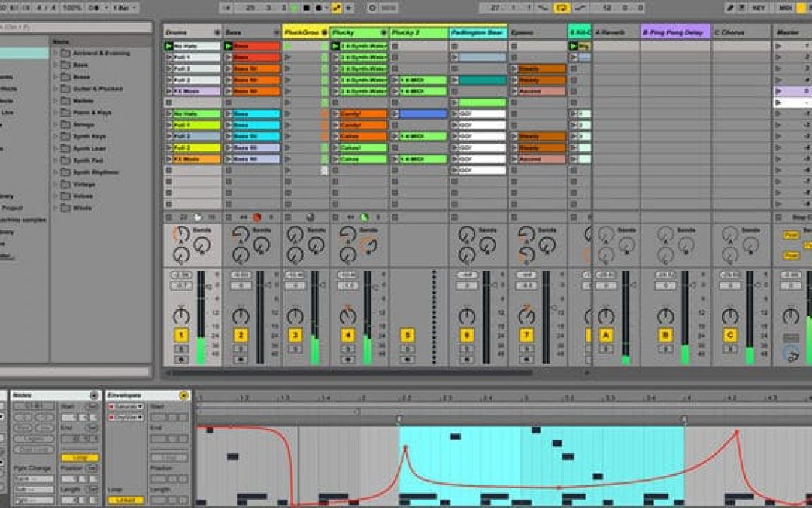This screenshot has width=812, height=508.
Task: Stop playback with transport stop button
Action: [x=307, y=8]
